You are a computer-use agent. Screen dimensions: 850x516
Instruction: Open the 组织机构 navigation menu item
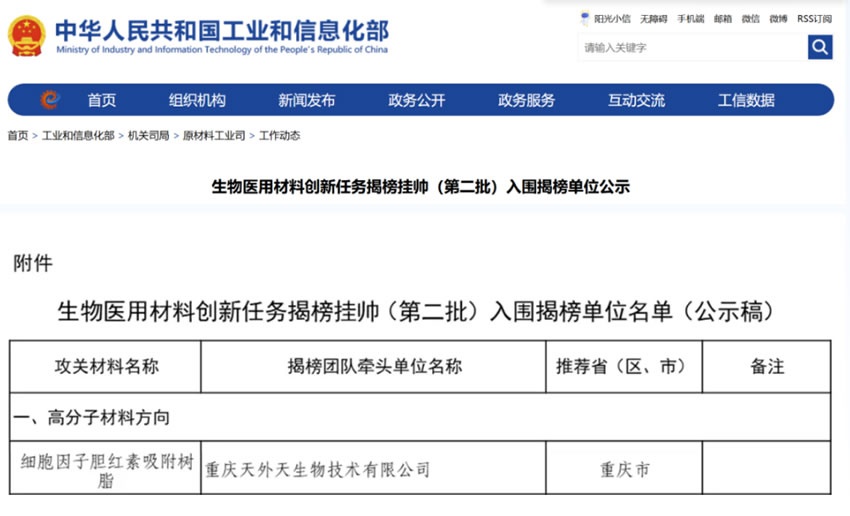tap(197, 100)
